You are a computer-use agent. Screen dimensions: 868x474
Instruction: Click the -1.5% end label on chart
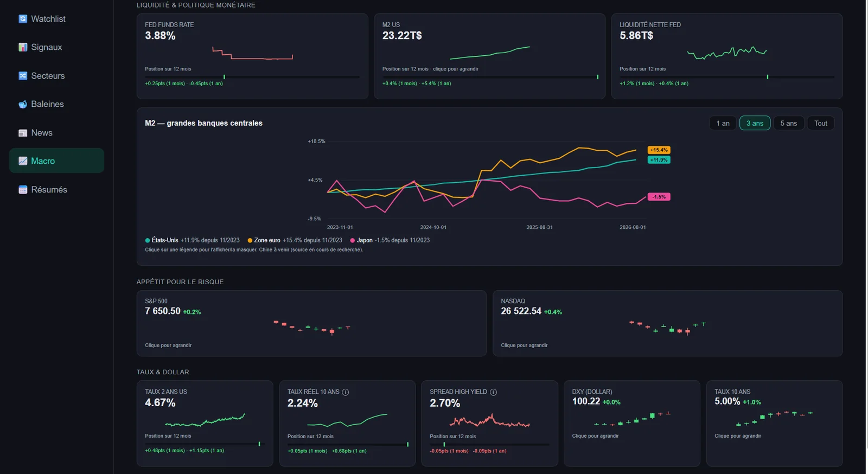(659, 197)
